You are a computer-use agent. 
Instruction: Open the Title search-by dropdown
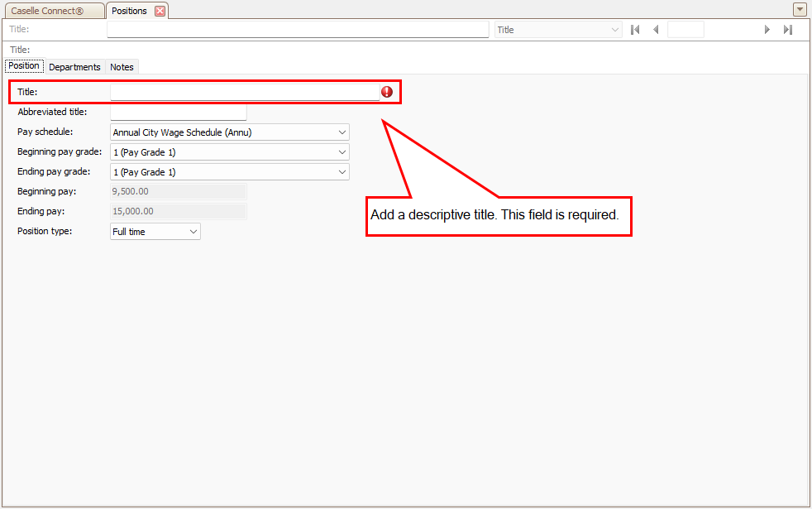pos(558,30)
